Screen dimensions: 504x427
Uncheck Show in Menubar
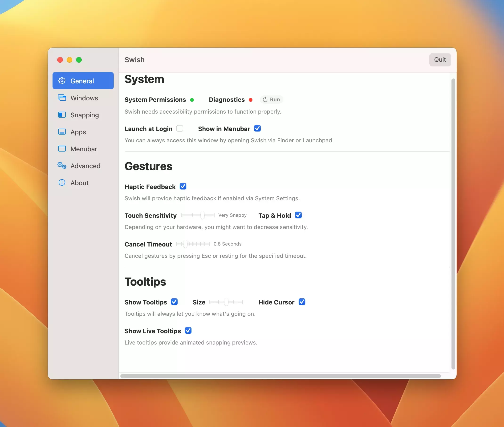pos(257,128)
